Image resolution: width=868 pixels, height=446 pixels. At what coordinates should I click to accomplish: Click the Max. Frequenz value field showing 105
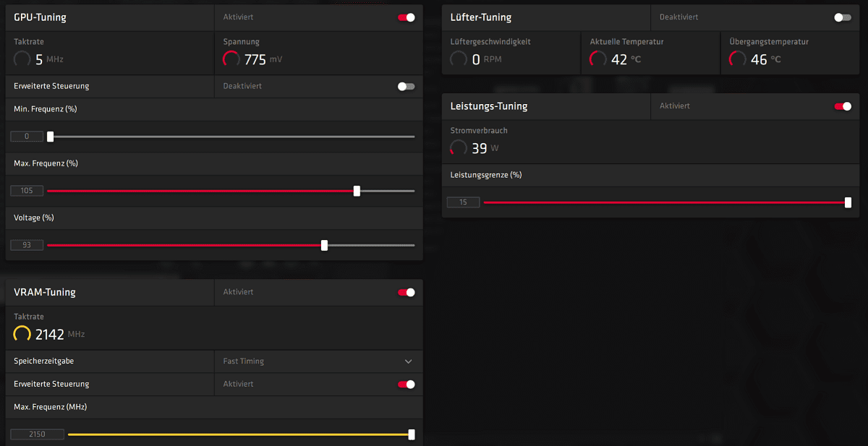[x=27, y=191]
